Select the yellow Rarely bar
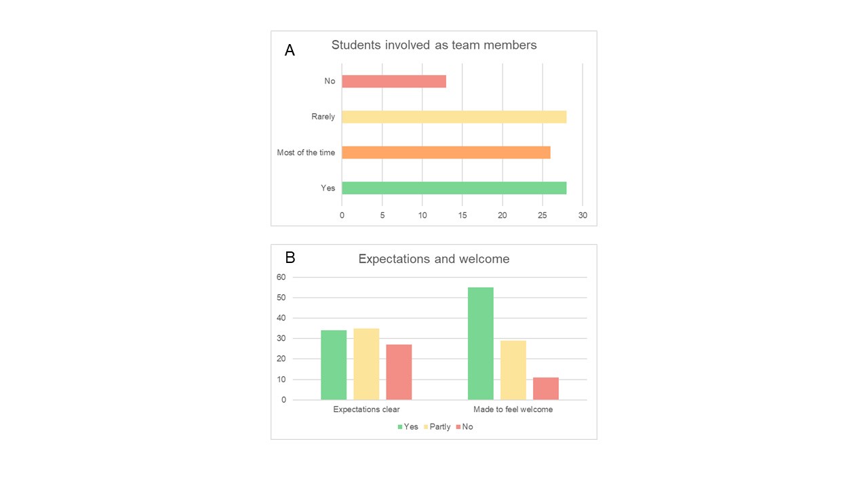 [454, 117]
